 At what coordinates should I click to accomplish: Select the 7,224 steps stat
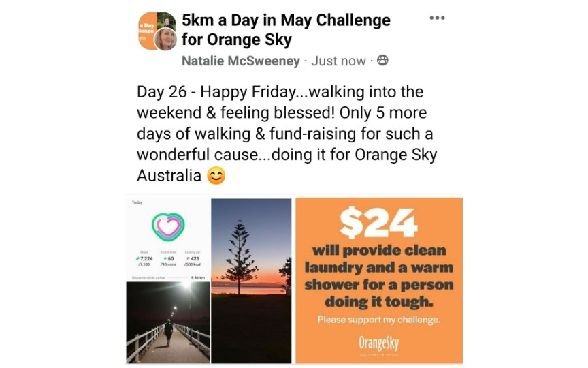144,259
